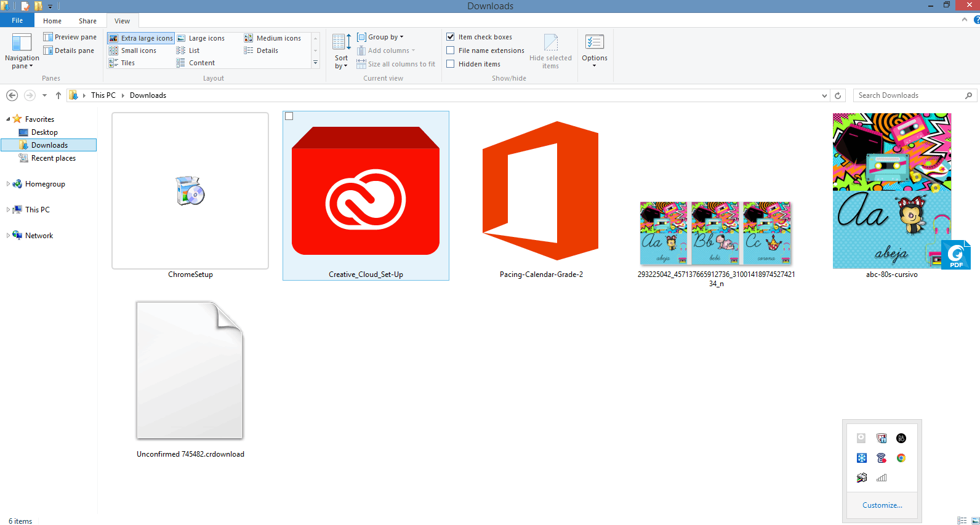Click the Back navigation arrow
Image resolution: width=980 pixels, height=525 pixels.
point(12,95)
